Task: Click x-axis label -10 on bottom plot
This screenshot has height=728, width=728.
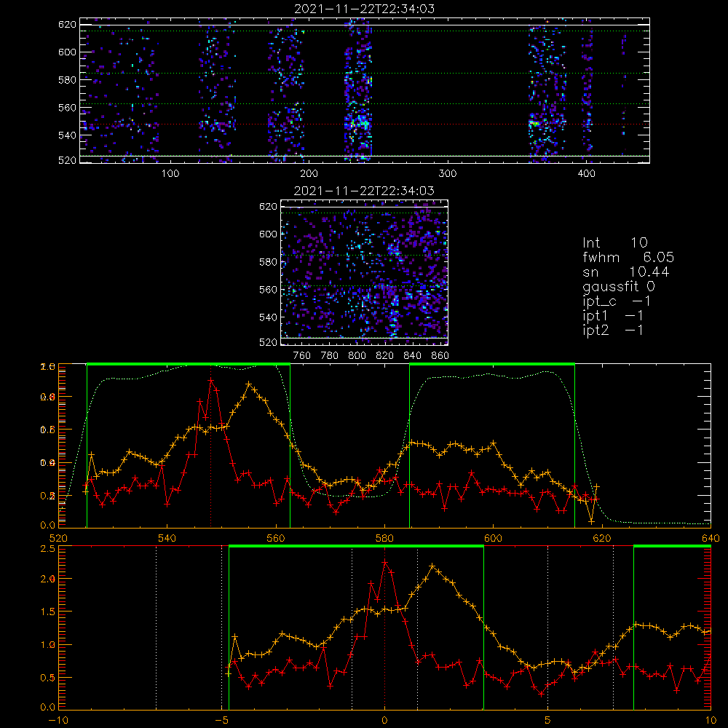Action: pos(58,721)
